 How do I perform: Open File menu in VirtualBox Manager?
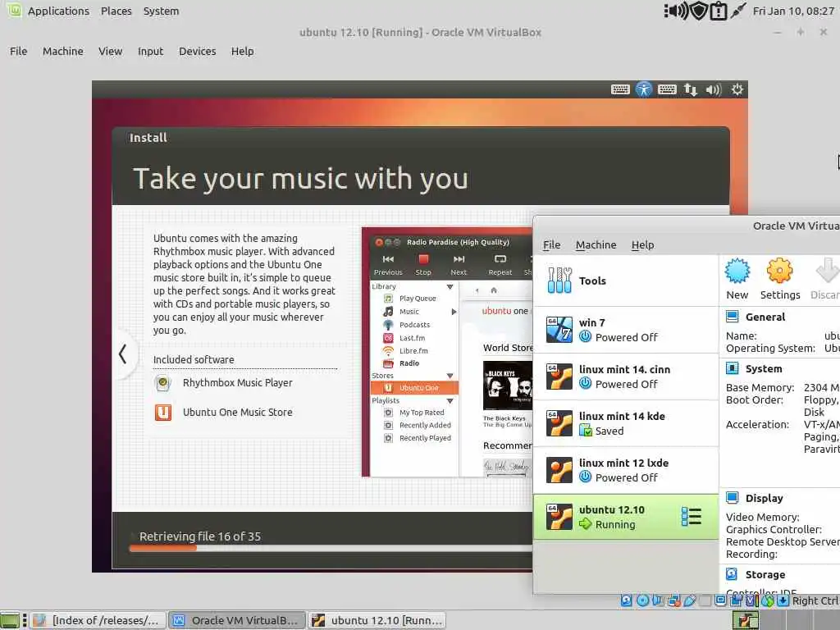[551, 244]
